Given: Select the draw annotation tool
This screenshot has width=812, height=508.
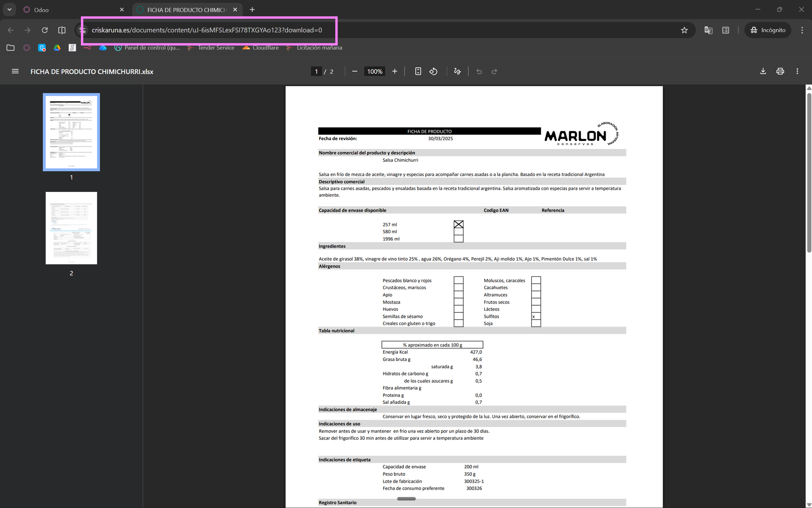Looking at the screenshot, I should point(457,72).
